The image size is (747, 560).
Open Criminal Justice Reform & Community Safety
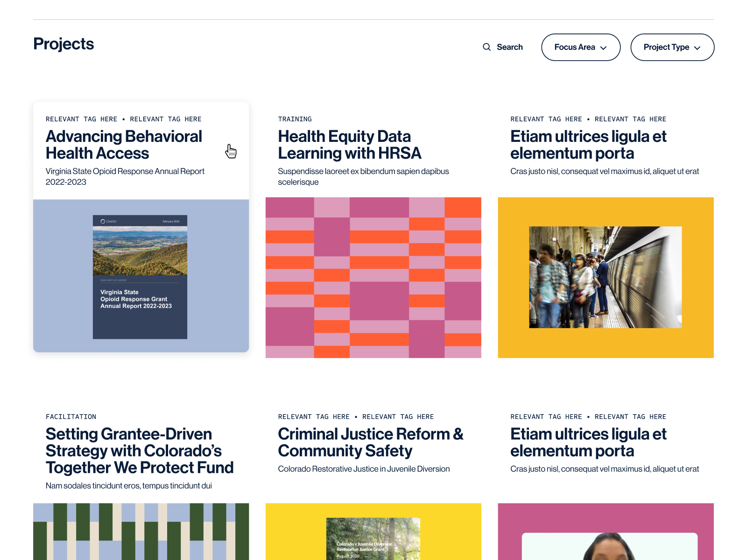[371, 442]
